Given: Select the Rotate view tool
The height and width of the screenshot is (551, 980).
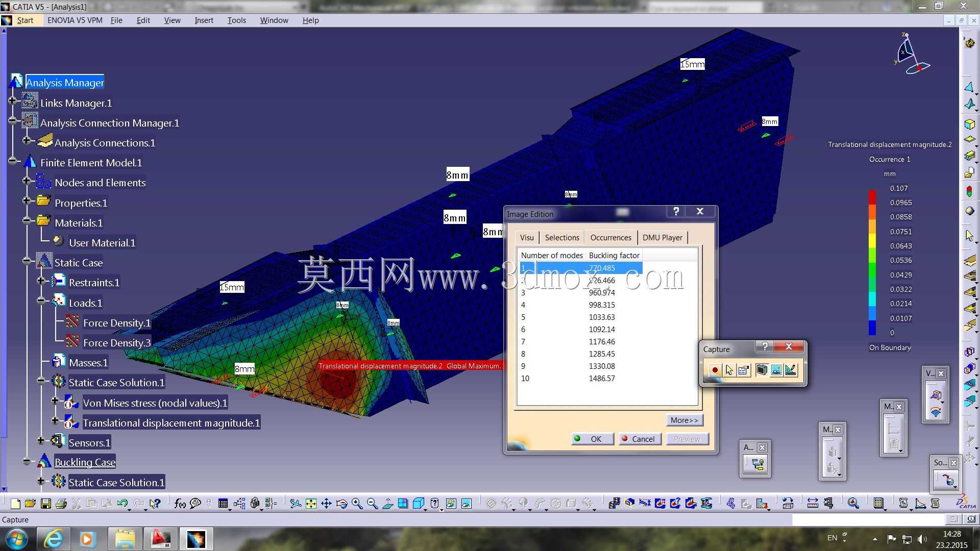Looking at the screenshot, I should tap(341, 504).
